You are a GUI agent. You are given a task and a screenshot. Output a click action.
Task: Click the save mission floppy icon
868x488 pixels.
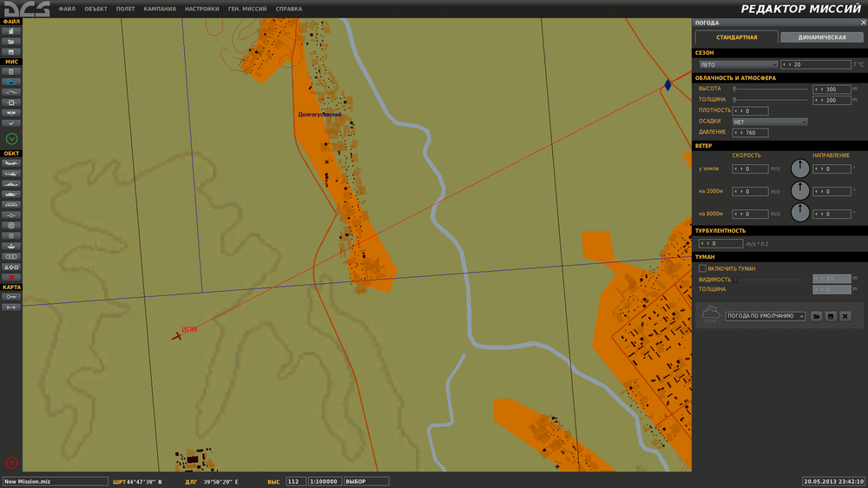pos(11,52)
